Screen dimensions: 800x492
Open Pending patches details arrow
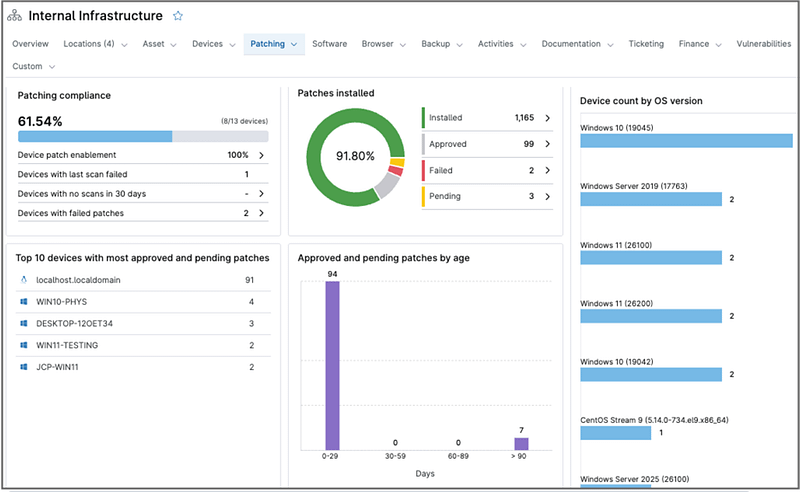(x=547, y=196)
